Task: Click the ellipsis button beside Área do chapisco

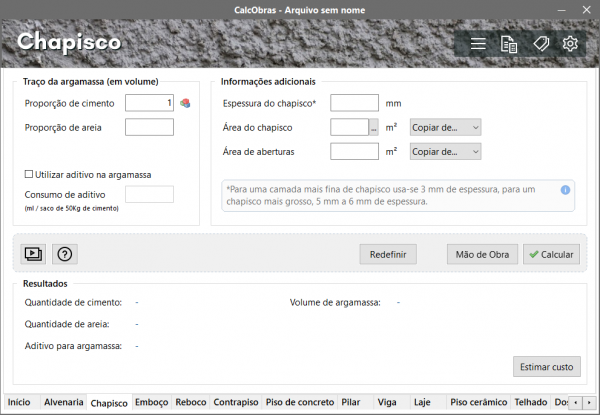Action: pos(374,127)
